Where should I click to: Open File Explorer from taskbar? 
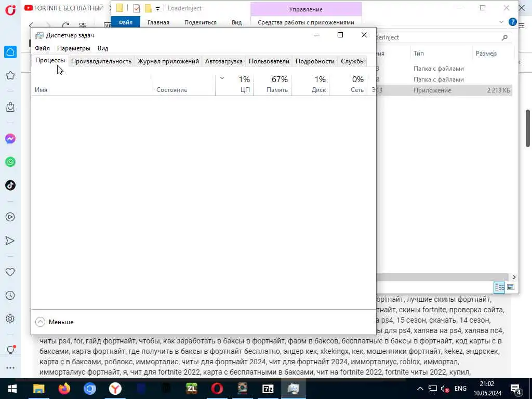click(x=38, y=389)
